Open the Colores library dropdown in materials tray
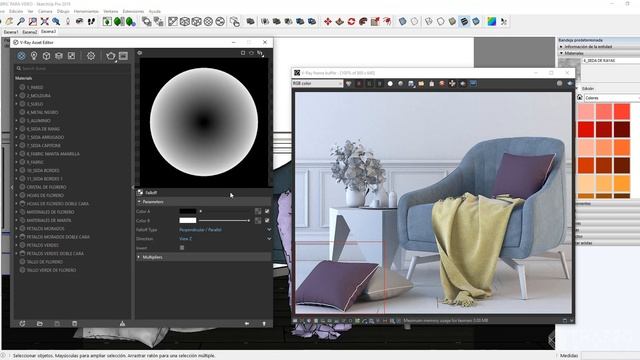Viewport: 640px width, 360px height. coord(611,98)
